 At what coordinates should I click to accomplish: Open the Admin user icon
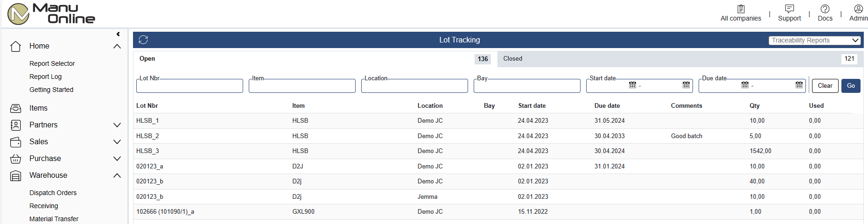(x=858, y=9)
